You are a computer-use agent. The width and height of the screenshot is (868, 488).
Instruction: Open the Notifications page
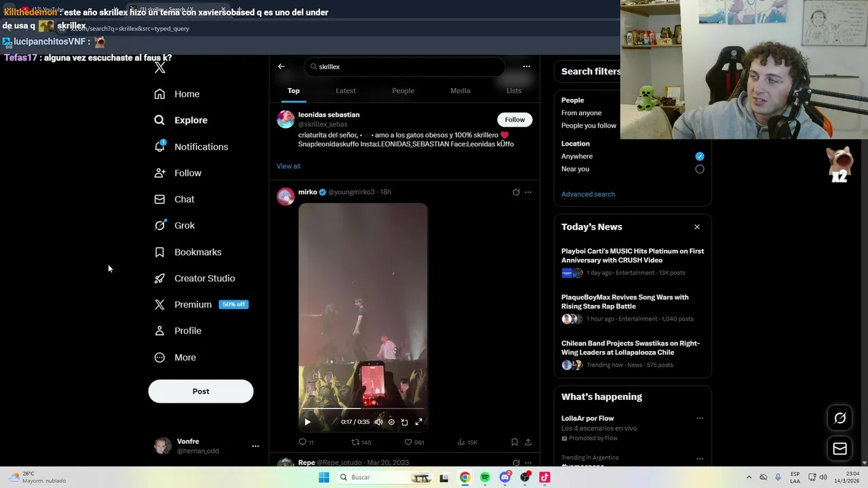pyautogui.click(x=191, y=146)
